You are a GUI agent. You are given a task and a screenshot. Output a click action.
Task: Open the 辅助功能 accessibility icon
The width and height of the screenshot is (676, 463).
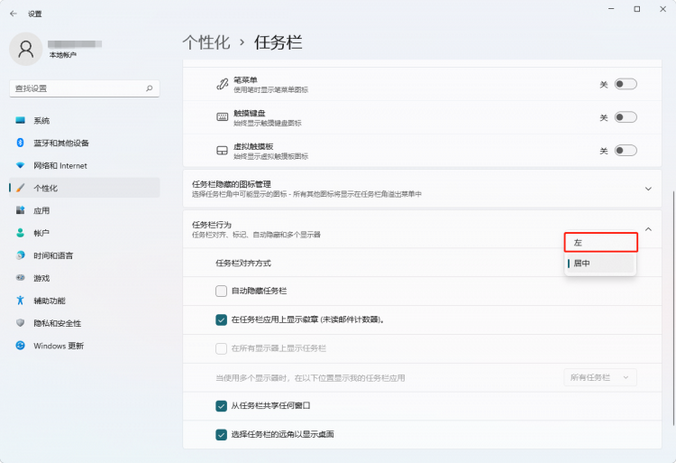point(20,300)
